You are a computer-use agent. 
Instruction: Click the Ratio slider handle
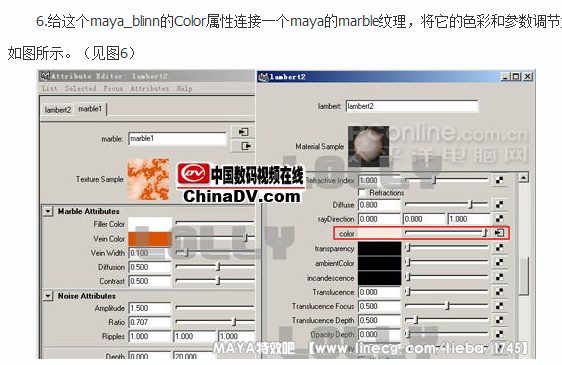(234, 322)
